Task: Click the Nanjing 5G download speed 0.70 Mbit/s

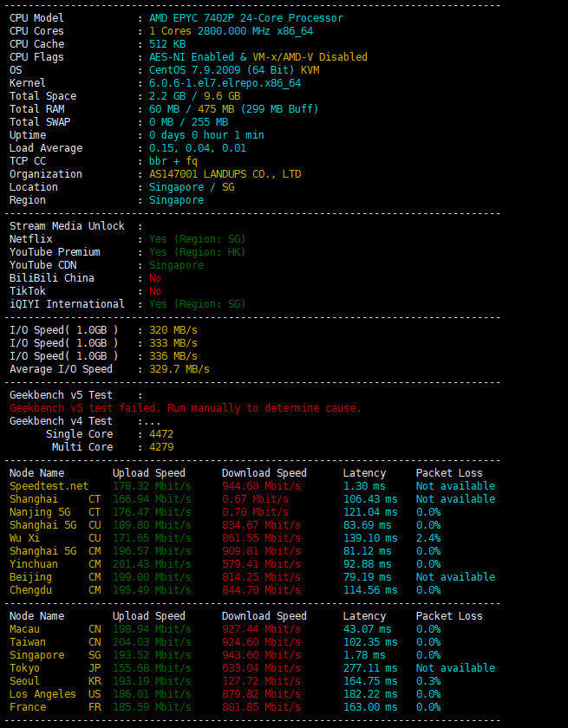Action: click(255, 512)
